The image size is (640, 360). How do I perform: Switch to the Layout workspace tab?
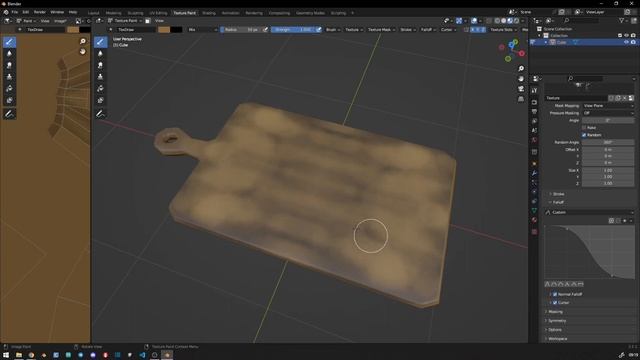(93, 13)
